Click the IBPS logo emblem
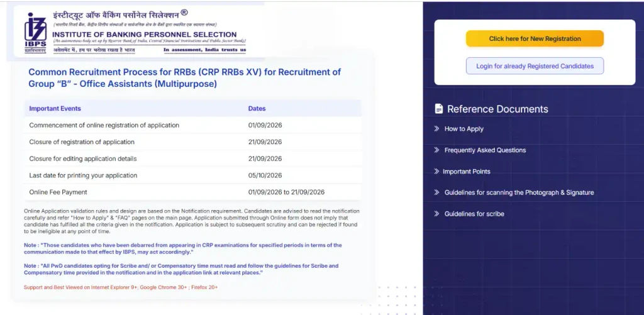 (x=35, y=32)
